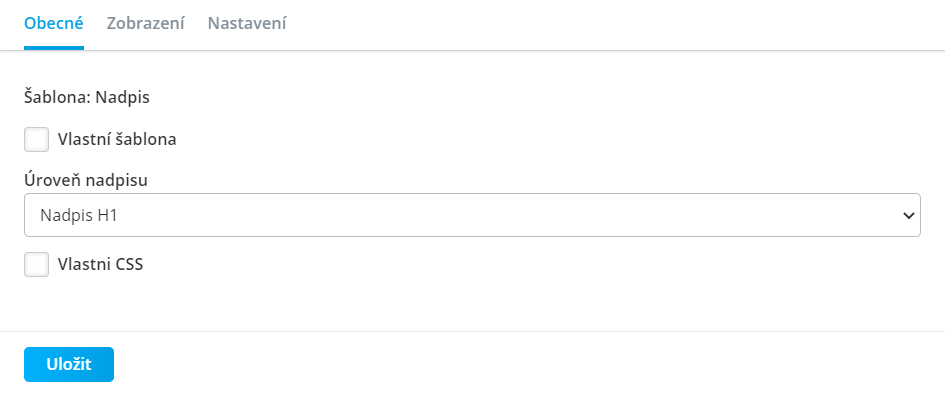The height and width of the screenshot is (394, 945).
Task: Switch to the Zobrazení tab
Action: [x=145, y=23]
